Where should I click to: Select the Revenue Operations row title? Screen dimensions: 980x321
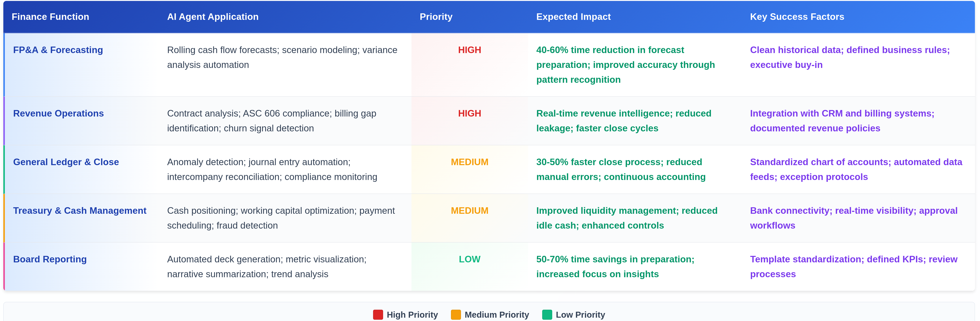58,114
